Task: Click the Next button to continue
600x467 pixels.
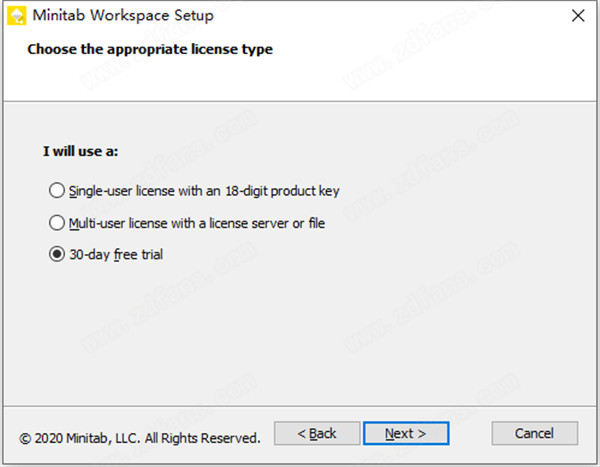Action: pos(406,433)
